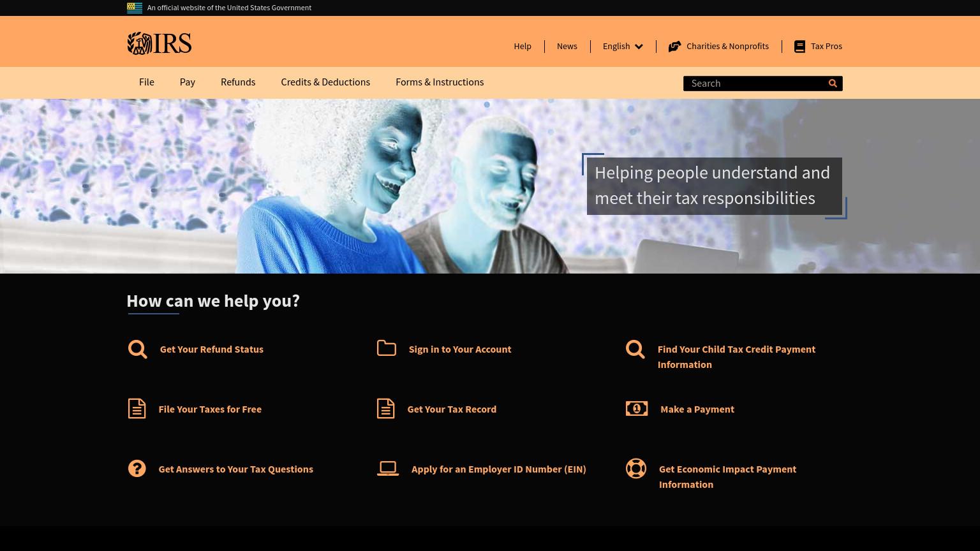Click the money bill icon beside Make a Payment
The height and width of the screenshot is (551, 980).
click(x=637, y=408)
